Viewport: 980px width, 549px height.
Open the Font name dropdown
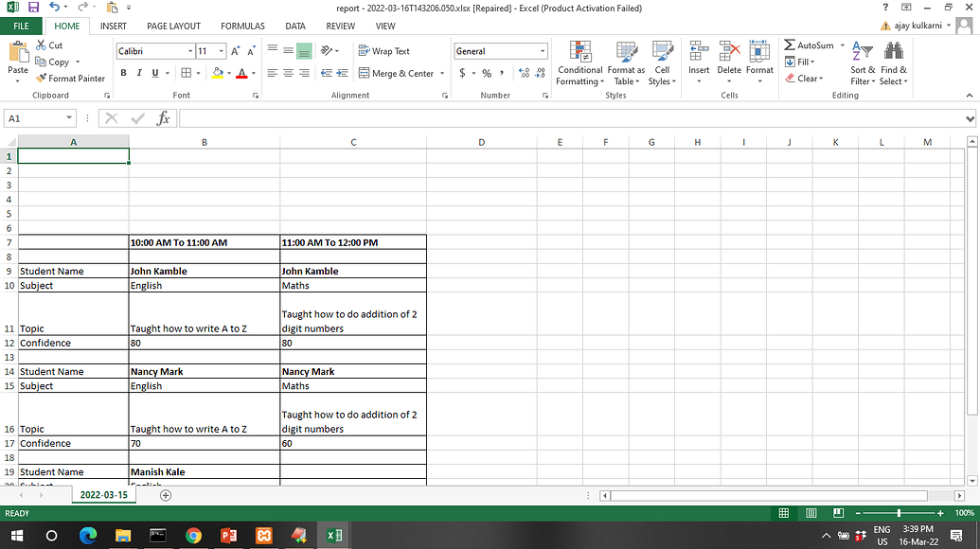point(188,50)
